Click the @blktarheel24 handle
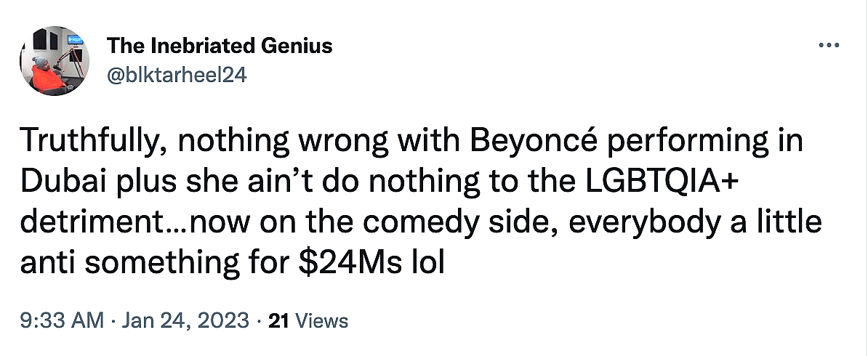Viewport: 868px width, 356px height. pyautogui.click(x=177, y=76)
